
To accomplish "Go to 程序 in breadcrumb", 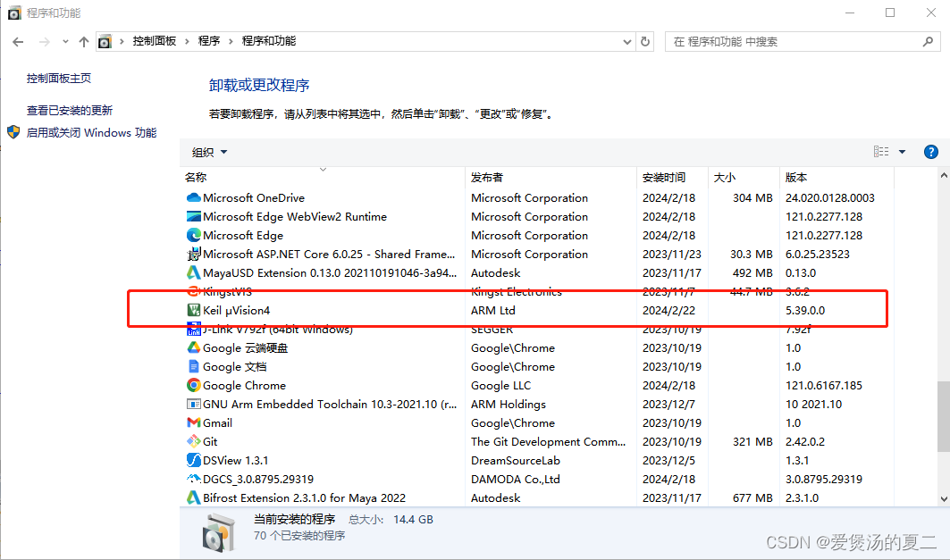I will (x=209, y=41).
